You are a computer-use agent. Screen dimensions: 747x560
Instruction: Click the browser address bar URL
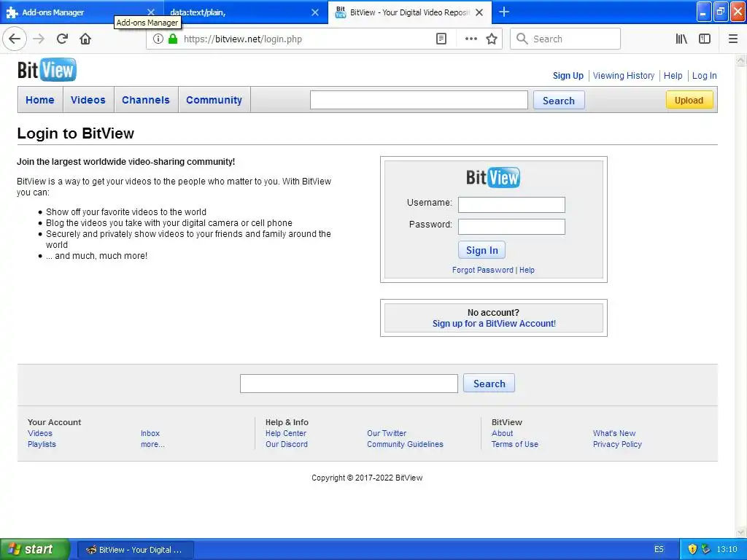click(x=243, y=39)
